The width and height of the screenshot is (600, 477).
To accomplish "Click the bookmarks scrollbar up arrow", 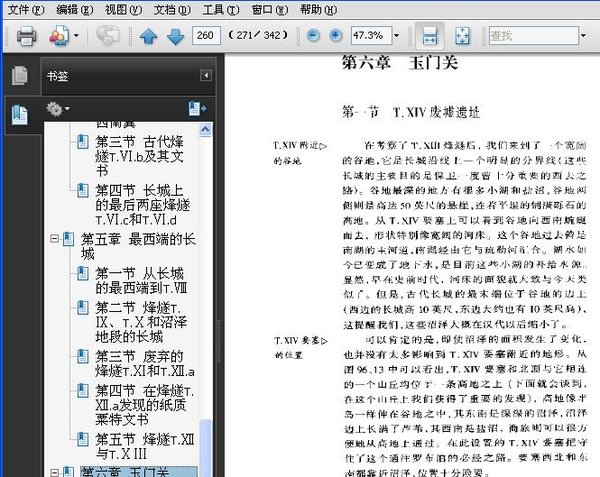I will [205, 130].
